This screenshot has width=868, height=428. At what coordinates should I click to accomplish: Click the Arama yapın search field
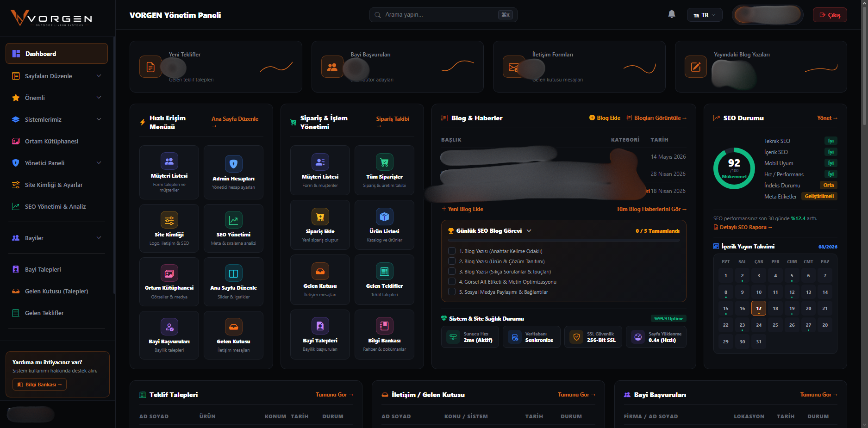(x=443, y=15)
